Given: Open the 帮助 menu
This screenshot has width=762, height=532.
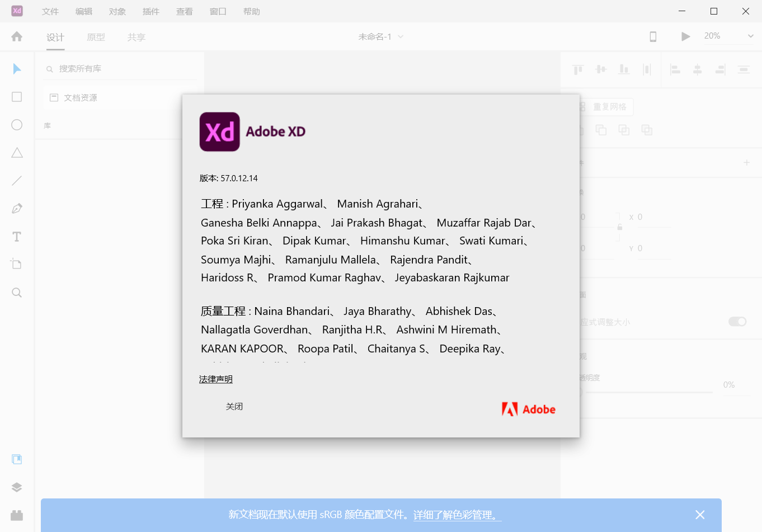Looking at the screenshot, I should 252,11.
